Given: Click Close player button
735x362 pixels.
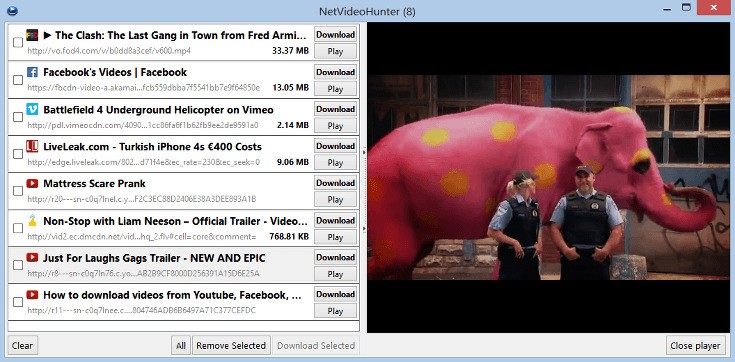Looking at the screenshot, I should [695, 346].
